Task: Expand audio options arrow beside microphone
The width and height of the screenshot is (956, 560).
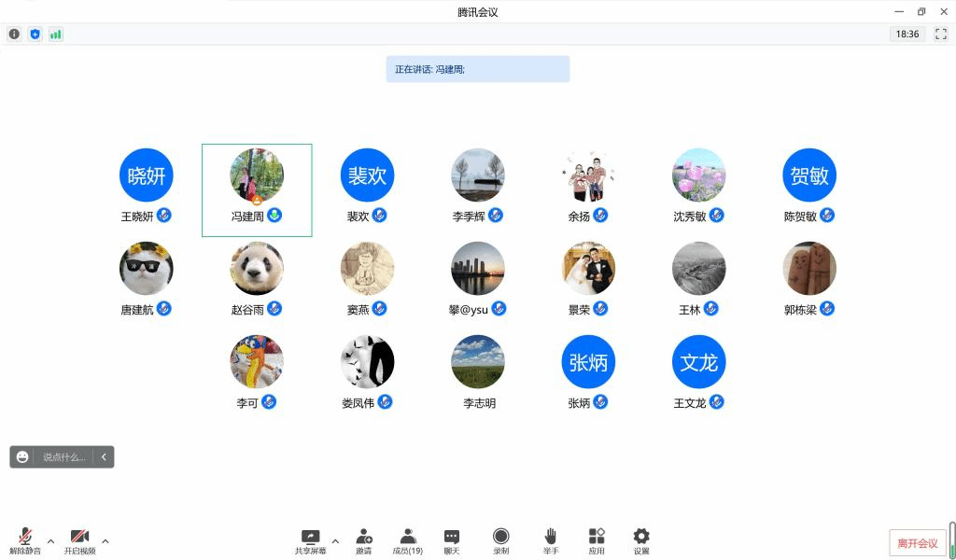Action: [x=50, y=541]
